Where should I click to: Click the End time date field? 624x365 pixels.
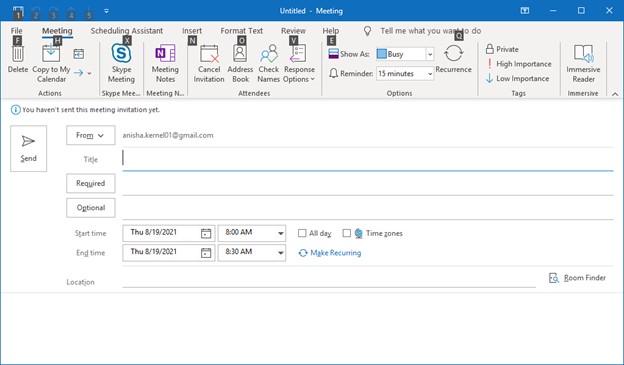[x=169, y=253]
